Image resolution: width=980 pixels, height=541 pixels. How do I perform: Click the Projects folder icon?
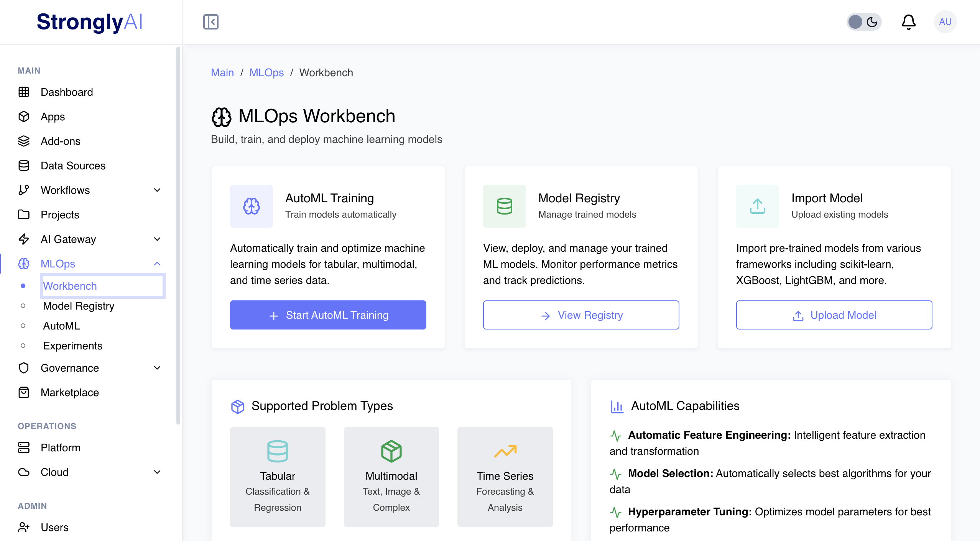(x=24, y=215)
